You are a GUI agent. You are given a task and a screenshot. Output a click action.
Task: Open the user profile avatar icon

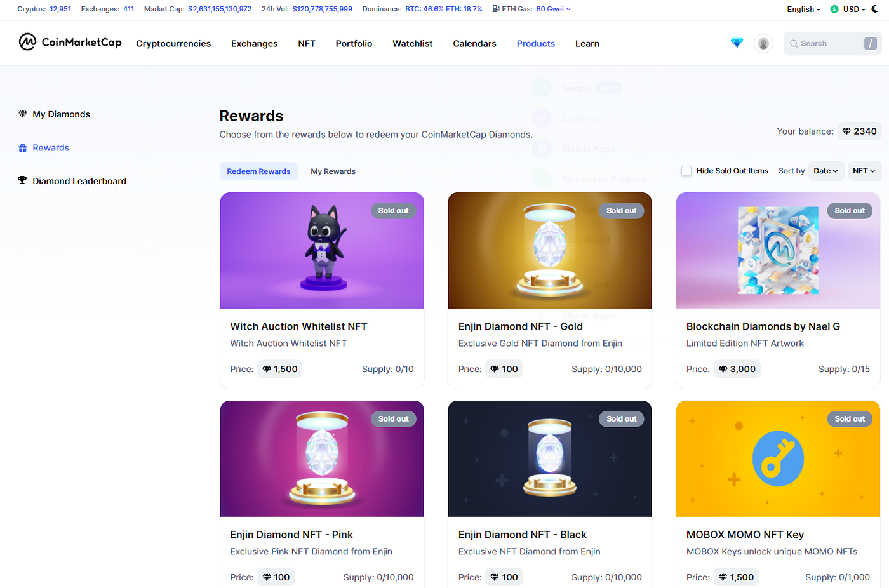click(763, 43)
